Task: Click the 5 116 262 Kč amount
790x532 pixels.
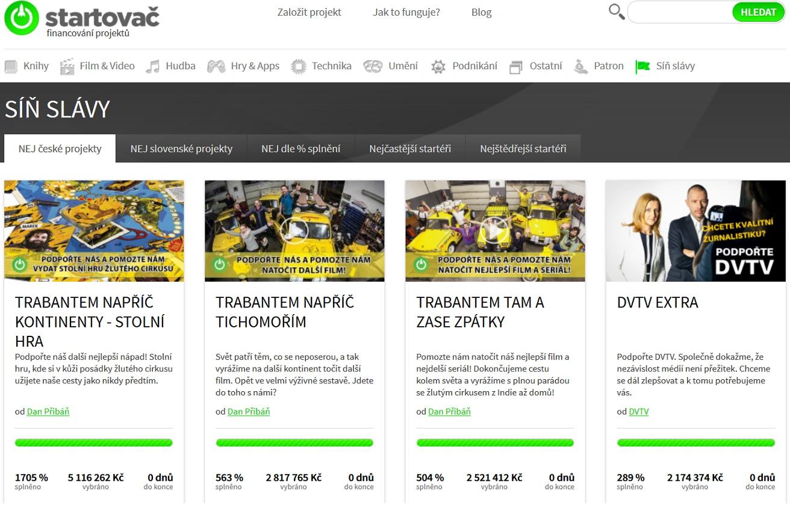Action: tap(96, 477)
